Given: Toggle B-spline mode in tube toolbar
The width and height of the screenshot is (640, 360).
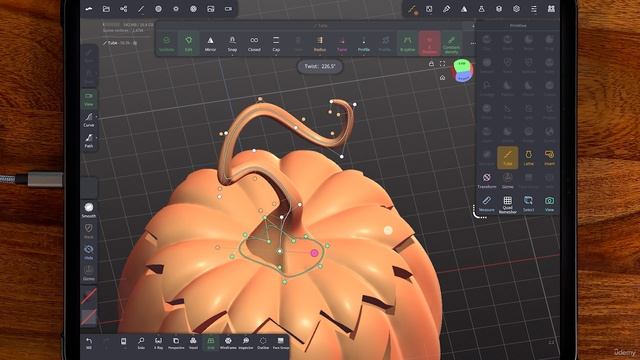Looking at the screenshot, I should click(x=407, y=43).
